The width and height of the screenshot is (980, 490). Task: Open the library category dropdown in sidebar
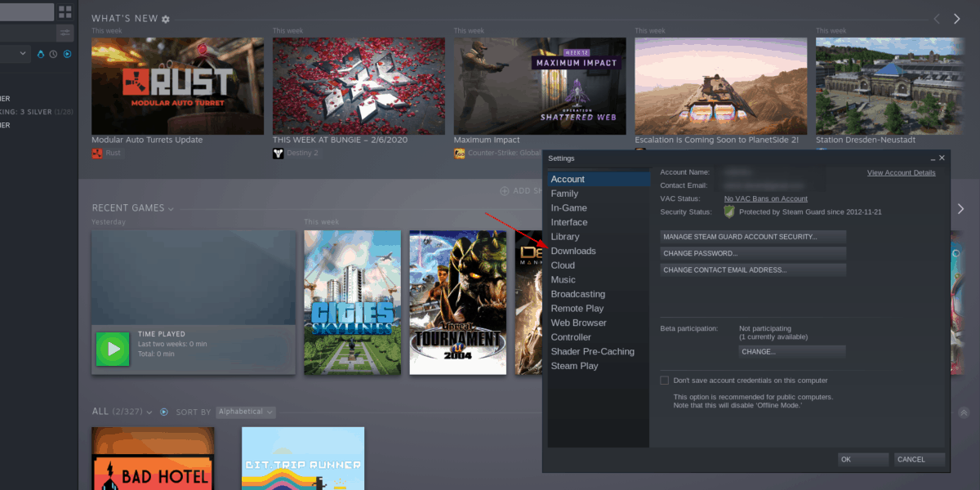(x=15, y=54)
